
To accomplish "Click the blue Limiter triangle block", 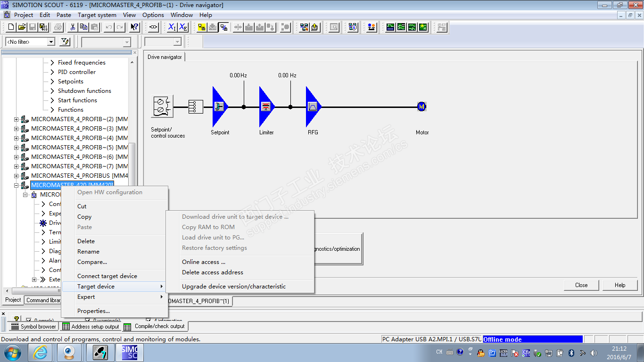I will pyautogui.click(x=267, y=107).
